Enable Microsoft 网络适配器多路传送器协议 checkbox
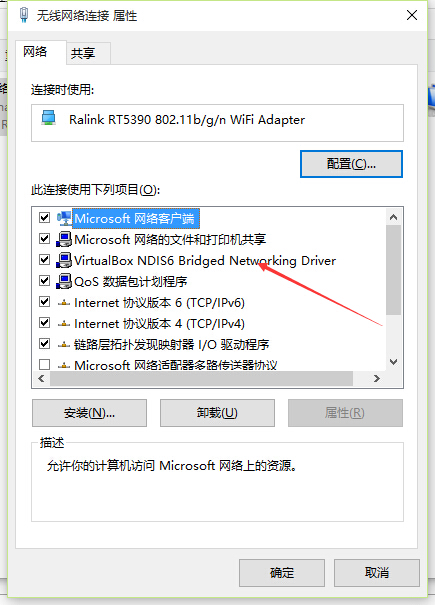Image resolution: width=435 pixels, height=605 pixels. click(x=44, y=364)
